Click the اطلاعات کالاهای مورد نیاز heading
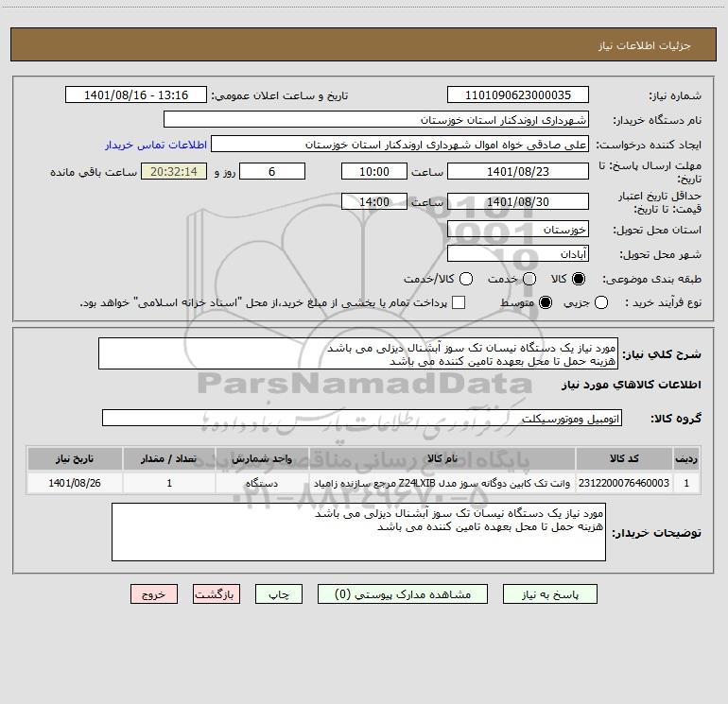This screenshot has width=728, height=704. point(632,385)
